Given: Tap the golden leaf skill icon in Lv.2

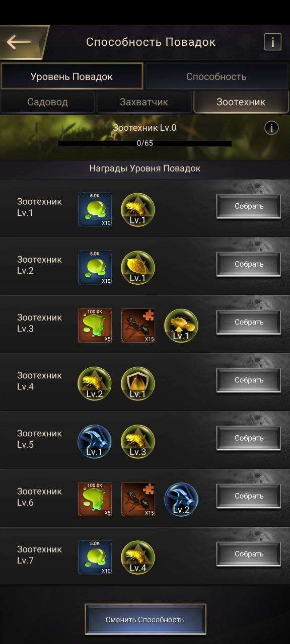Looking at the screenshot, I should coord(138,267).
